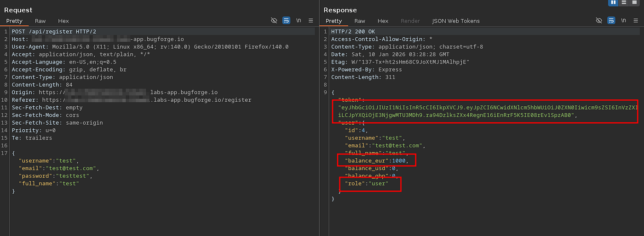Open Request panel hamburger options menu

pos(311,21)
